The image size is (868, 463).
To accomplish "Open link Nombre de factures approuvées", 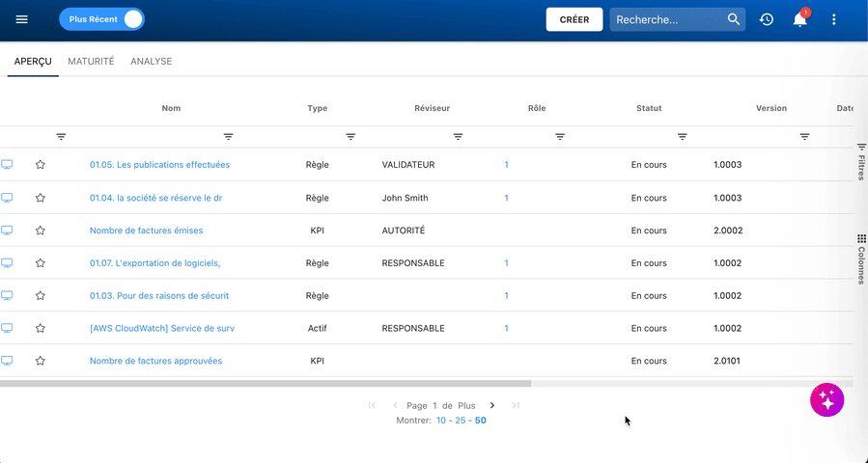I will pyautogui.click(x=155, y=361).
